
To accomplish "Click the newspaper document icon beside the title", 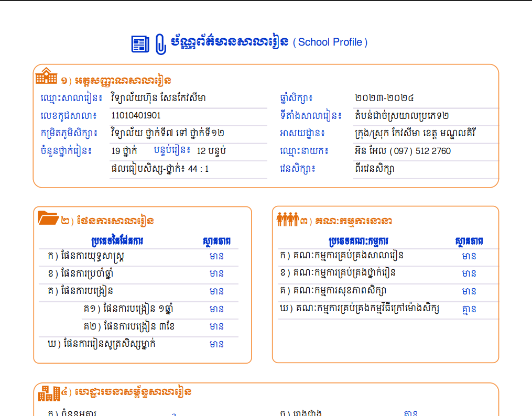I will 140,44.
